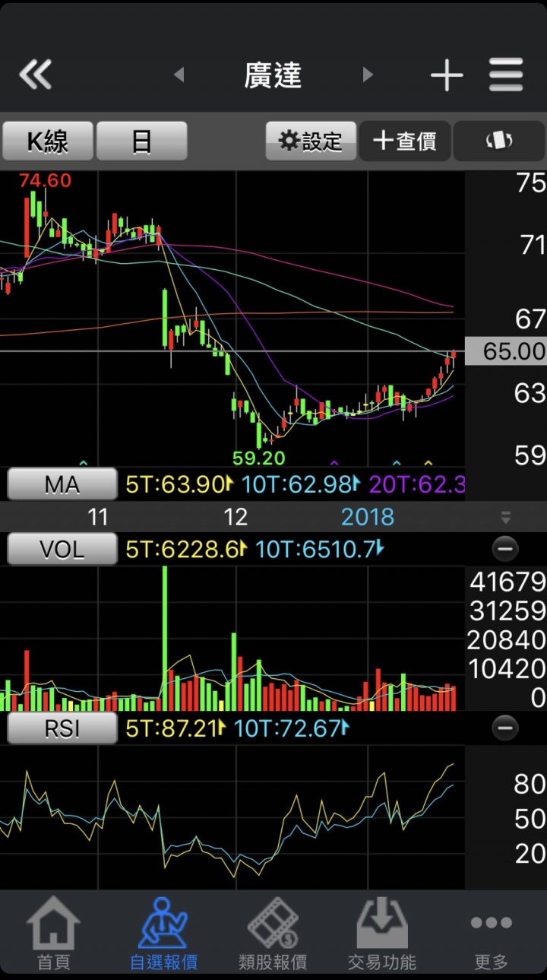Viewport: 547px width, 980px height.
Task: Tap the VOL 5T:6228.6 value
Action: point(186,548)
